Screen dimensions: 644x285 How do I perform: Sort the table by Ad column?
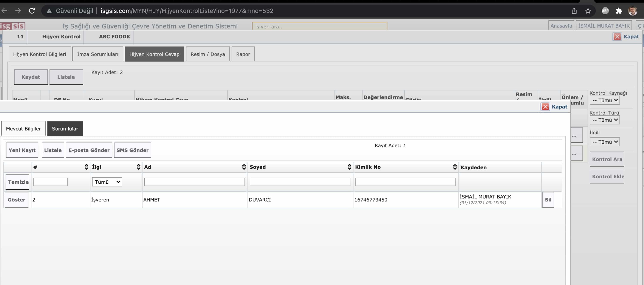pyautogui.click(x=244, y=167)
